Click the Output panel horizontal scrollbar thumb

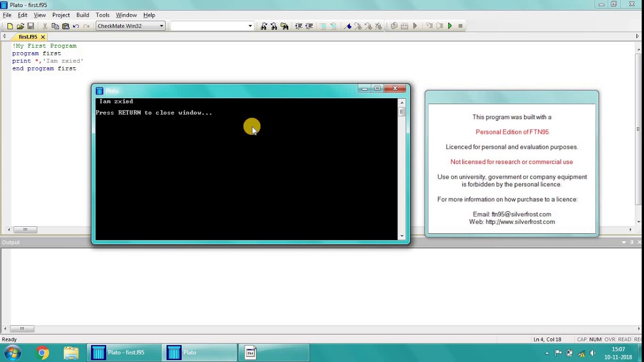coord(22,329)
